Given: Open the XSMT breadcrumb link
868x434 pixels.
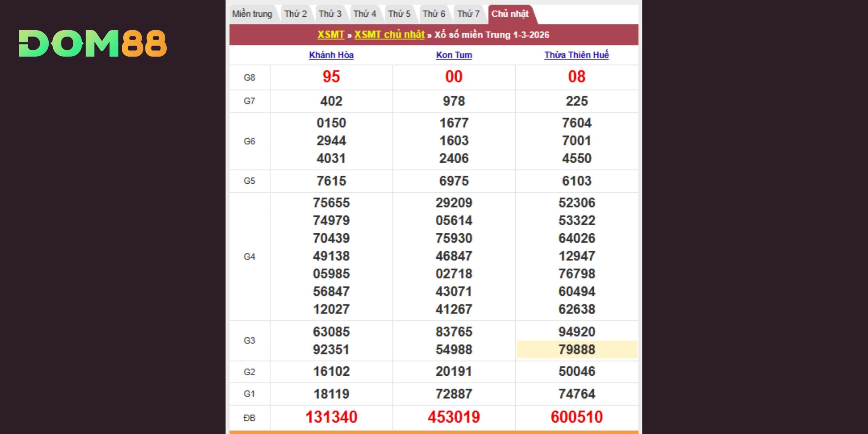Looking at the screenshot, I should click(331, 35).
